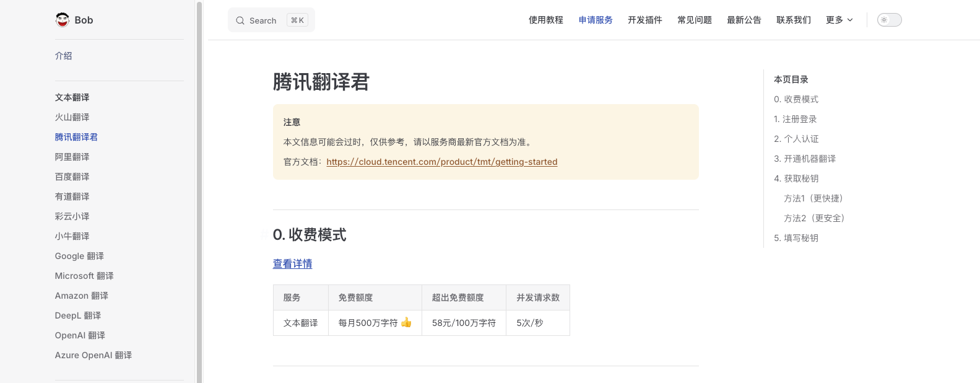Jump to 0. 收费模式 in page outline
This screenshot has width=980, height=383.
(x=796, y=99)
